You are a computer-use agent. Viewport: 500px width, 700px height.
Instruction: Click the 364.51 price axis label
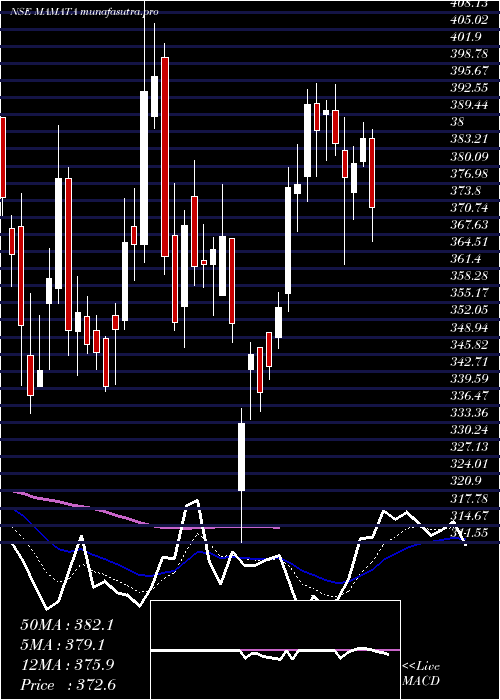(469, 242)
